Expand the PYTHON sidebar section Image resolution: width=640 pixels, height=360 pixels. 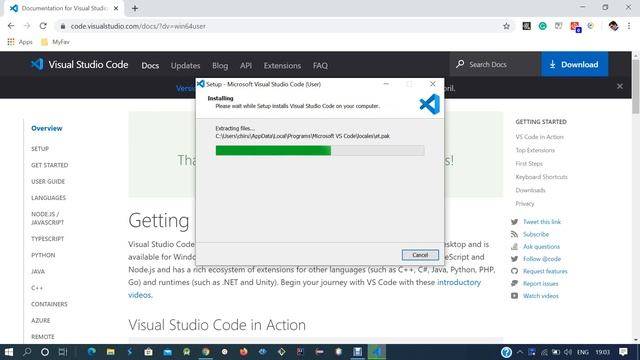(43, 255)
